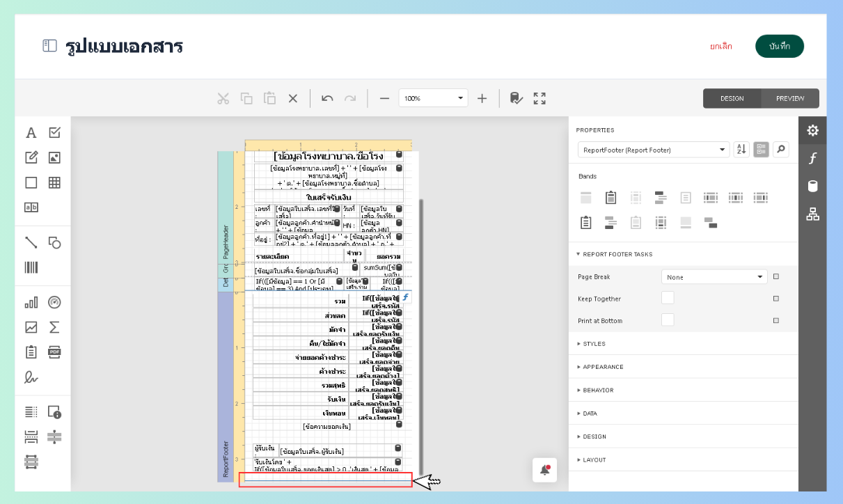843x504 pixels.
Task: Select the Sparkline control in toolbox
Action: (x=31, y=327)
